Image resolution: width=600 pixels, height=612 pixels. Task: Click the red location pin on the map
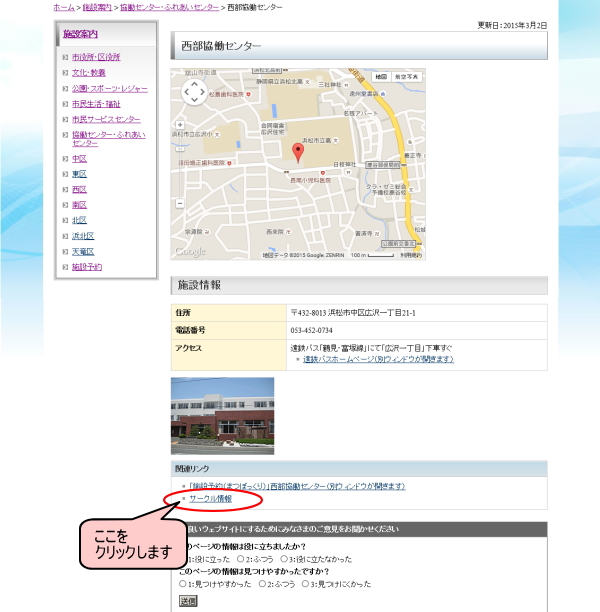(297, 152)
